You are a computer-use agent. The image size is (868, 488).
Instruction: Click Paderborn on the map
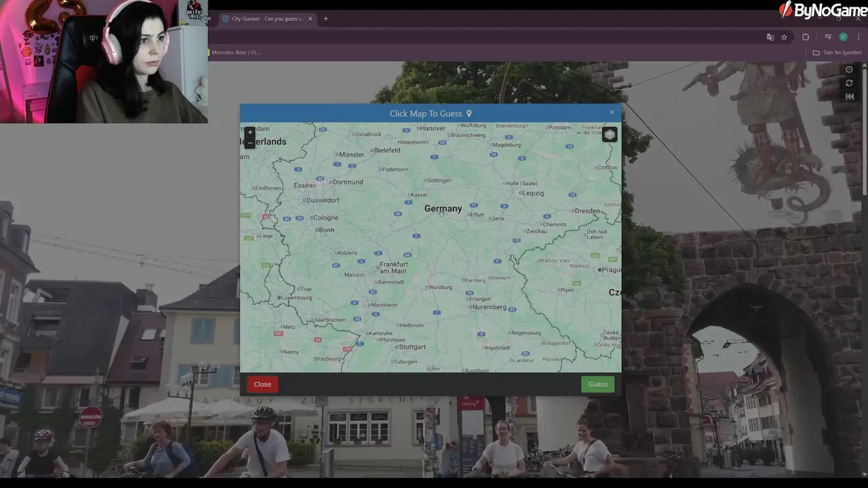point(393,169)
